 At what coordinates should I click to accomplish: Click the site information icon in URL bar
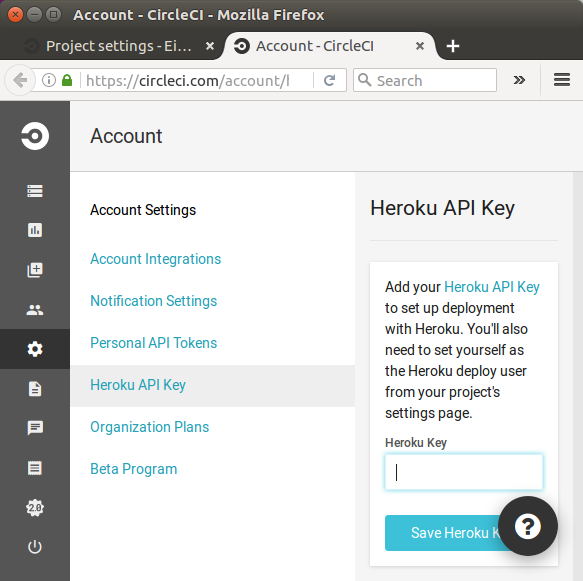(49, 80)
